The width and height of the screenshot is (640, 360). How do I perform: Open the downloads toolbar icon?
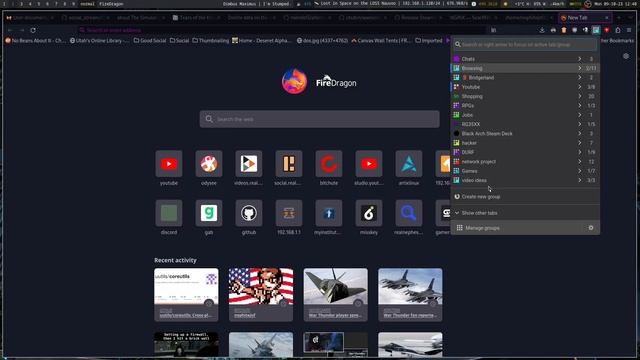[542, 30]
